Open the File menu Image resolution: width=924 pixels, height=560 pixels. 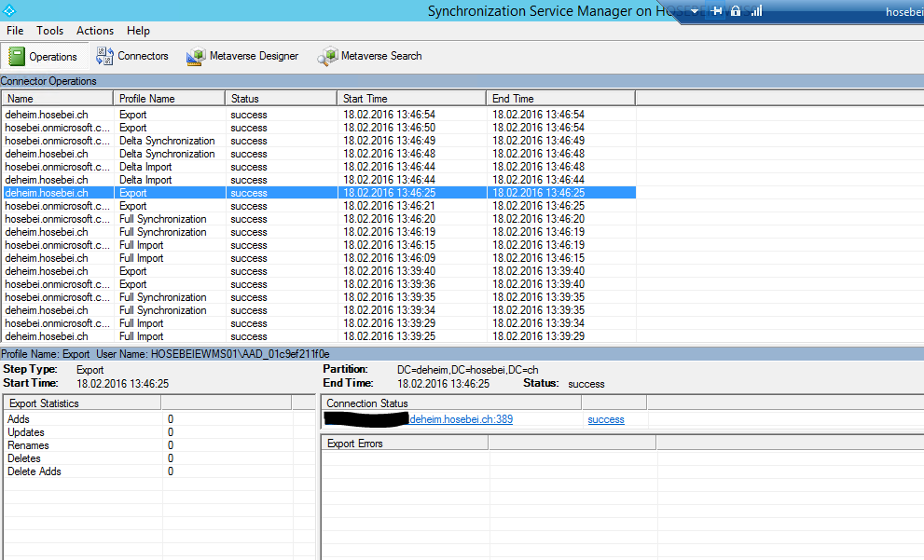coord(15,31)
